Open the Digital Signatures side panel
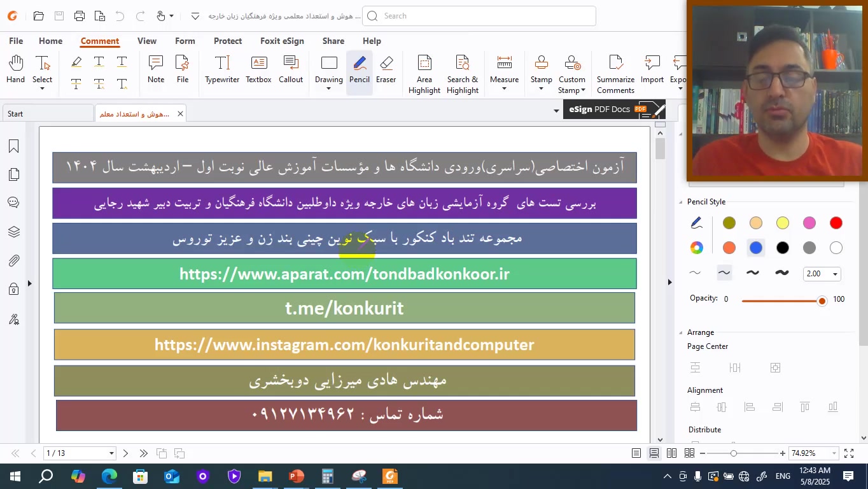This screenshot has height=489, width=868. click(13, 319)
